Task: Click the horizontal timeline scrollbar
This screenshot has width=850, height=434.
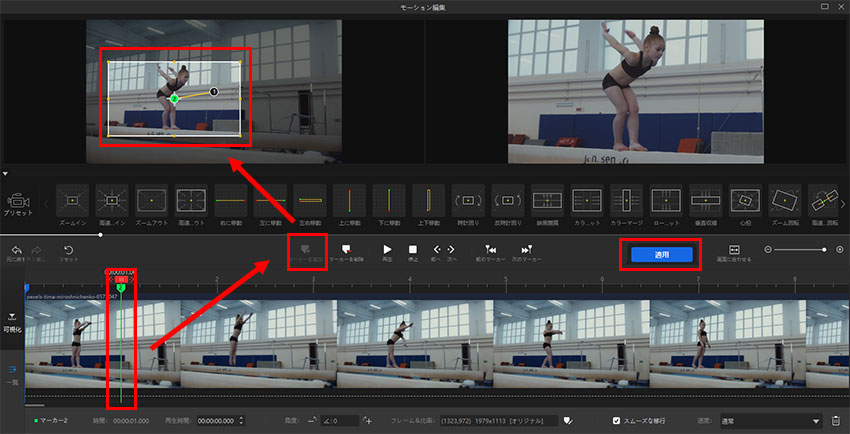Action: 35,405
